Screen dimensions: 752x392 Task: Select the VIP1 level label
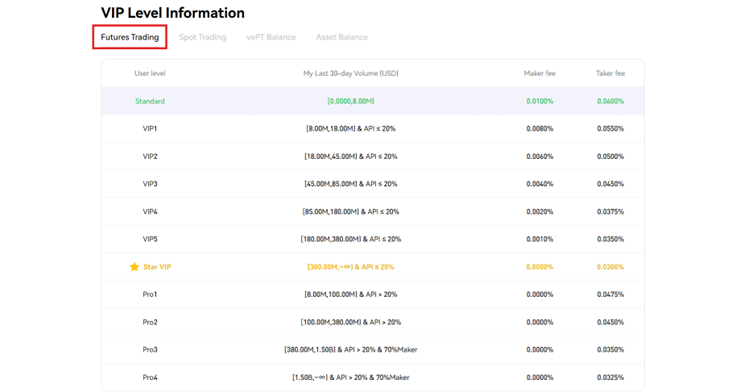pos(150,129)
